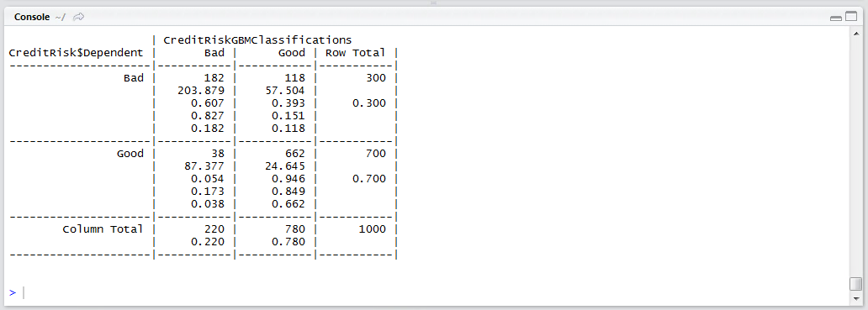Minimize the Console pane
This screenshot has height=310, width=868.
pos(836,18)
